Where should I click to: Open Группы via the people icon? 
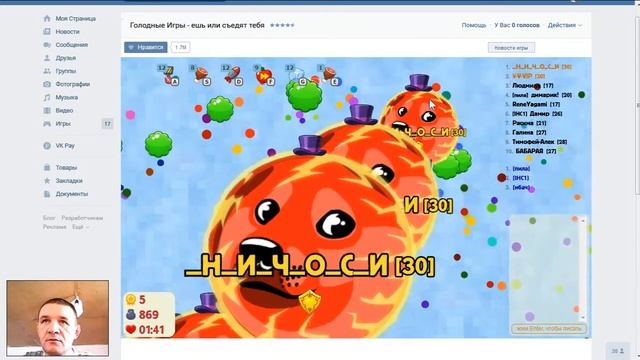47,71
